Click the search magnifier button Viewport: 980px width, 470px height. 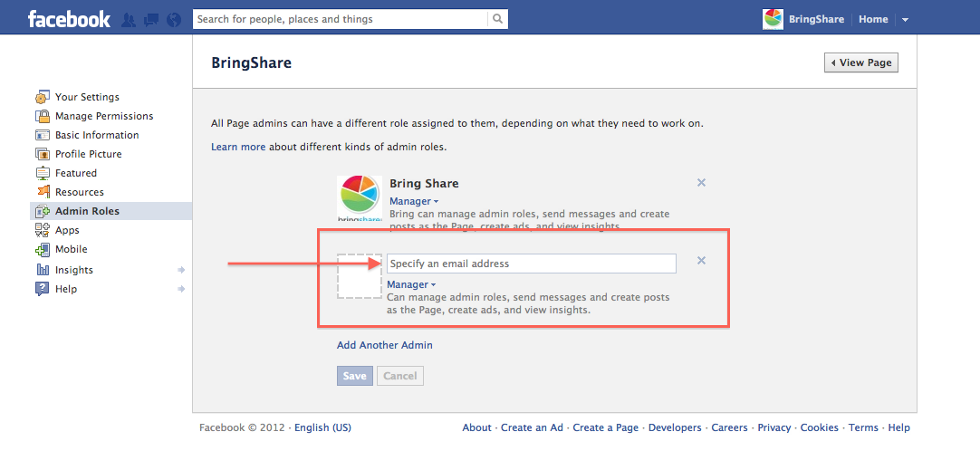click(497, 19)
